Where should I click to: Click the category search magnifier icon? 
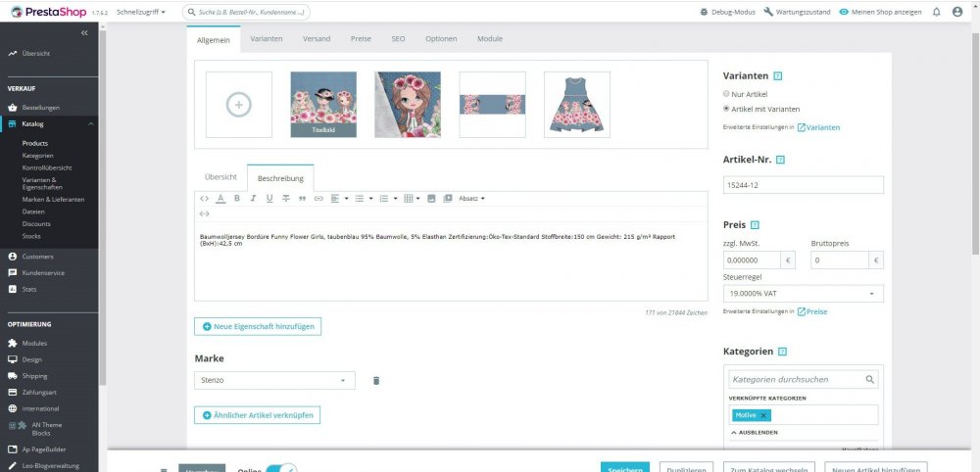point(870,379)
